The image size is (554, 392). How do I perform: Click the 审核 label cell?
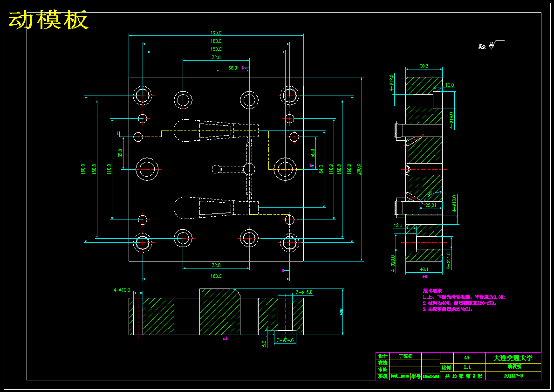coord(382,369)
